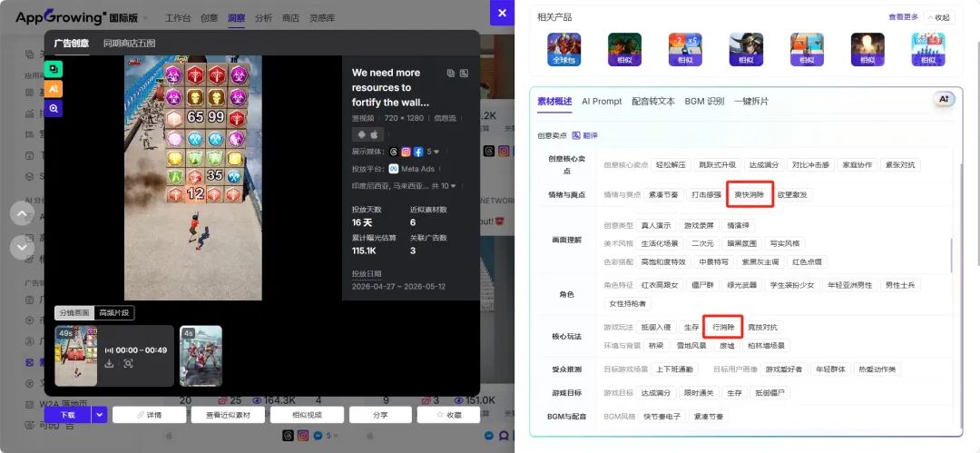Click the translate icon beside ad title
Screen dimensions: 980x453
click(464, 74)
